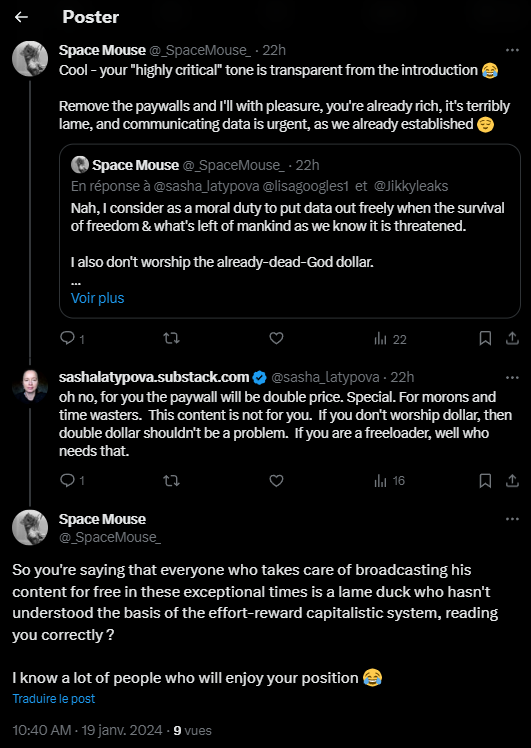View analytics showing 16 views

[x=389, y=480]
